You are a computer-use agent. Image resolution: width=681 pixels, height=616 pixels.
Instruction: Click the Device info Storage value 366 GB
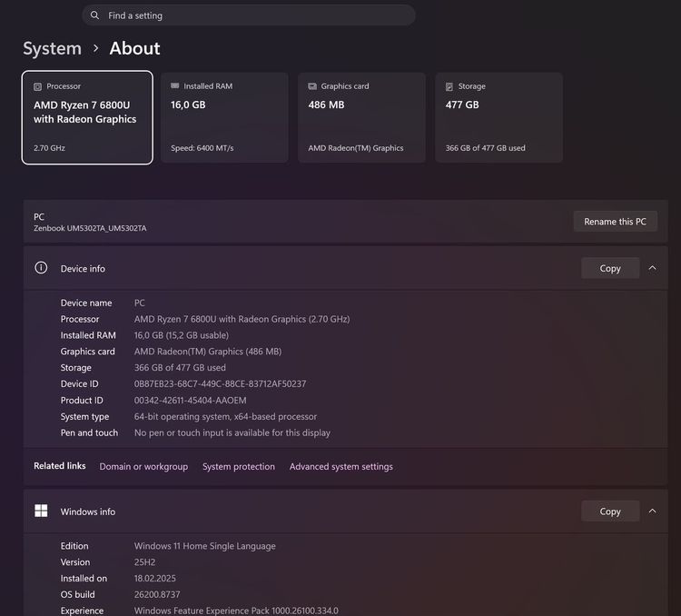pos(180,368)
